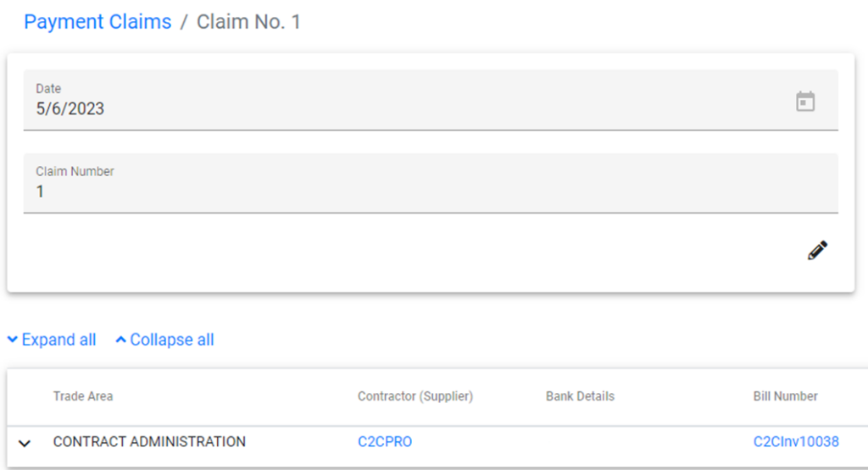Click the pencil edit icon
The image size is (868, 470).
(817, 251)
